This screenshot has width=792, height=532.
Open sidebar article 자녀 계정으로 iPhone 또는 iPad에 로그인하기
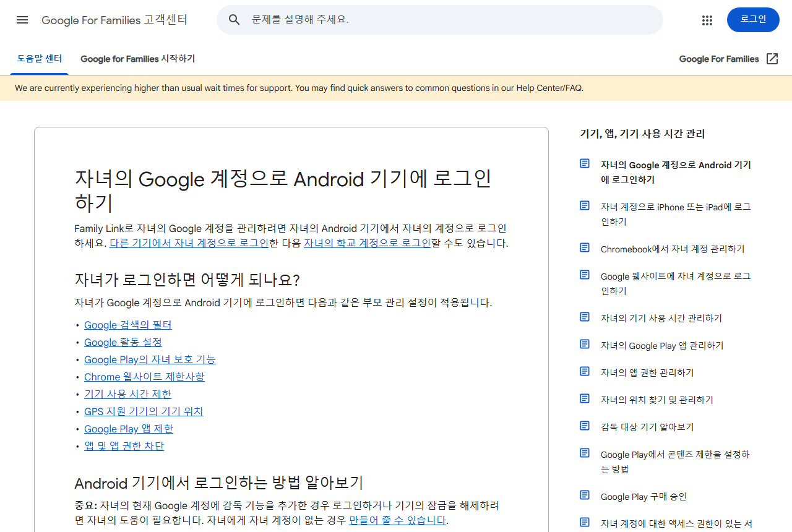click(x=676, y=214)
